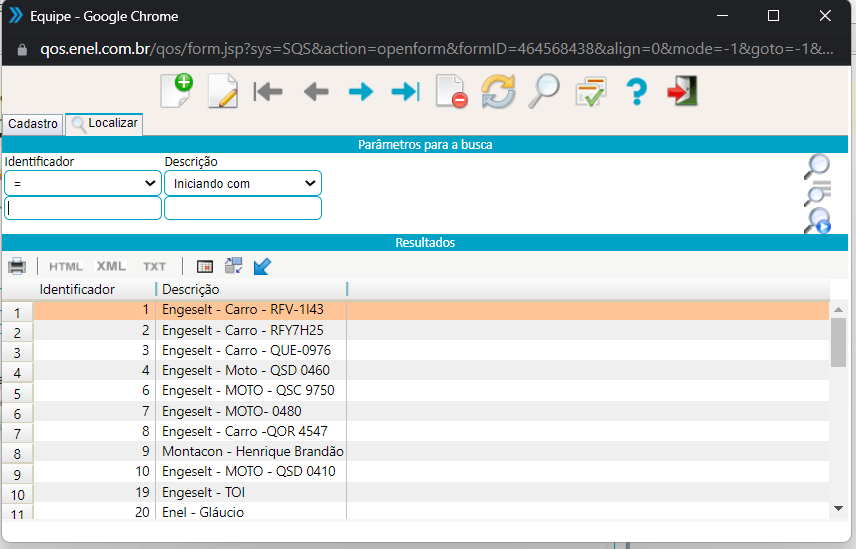Image resolution: width=856 pixels, height=549 pixels.
Task: Switch to the Cadastro tab
Action: point(33,124)
